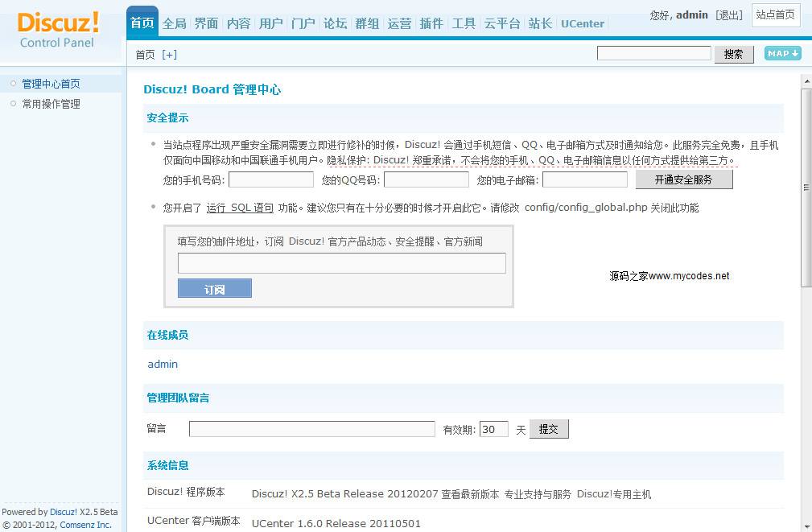Click the 订阅 subscribe button
Image resolution: width=812 pixels, height=532 pixels.
(x=214, y=287)
